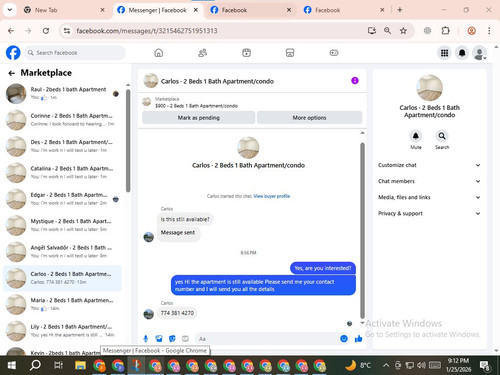Open the Edgar conversation
Screen dimensions: 500x375
(63, 199)
